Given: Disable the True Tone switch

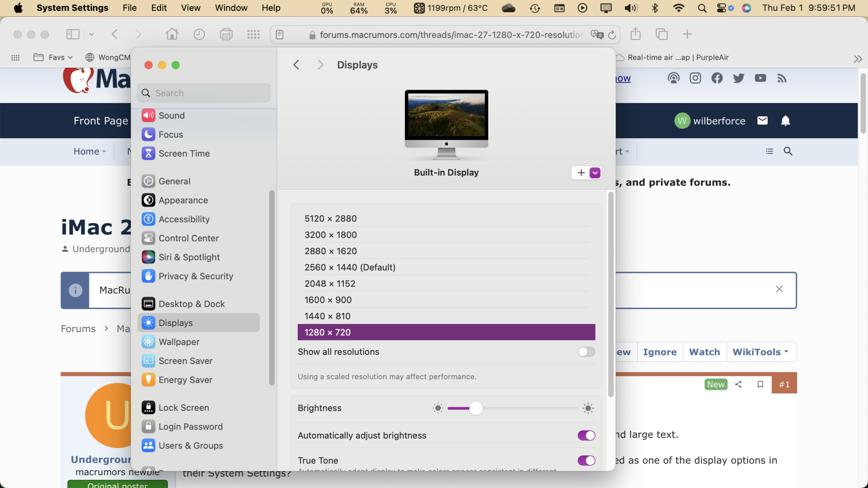Looking at the screenshot, I should (x=586, y=460).
